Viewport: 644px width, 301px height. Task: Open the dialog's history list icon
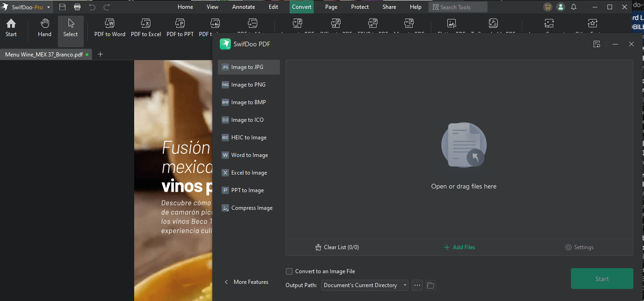click(597, 44)
